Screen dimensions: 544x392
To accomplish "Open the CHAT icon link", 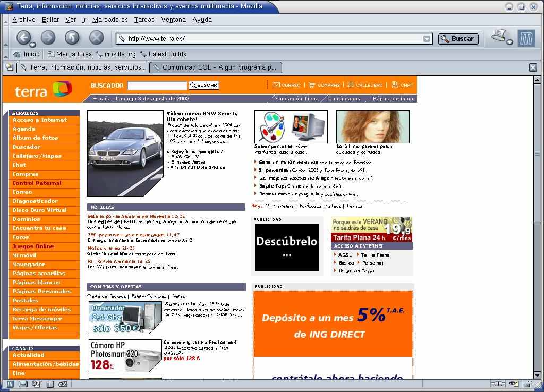I will point(403,85).
